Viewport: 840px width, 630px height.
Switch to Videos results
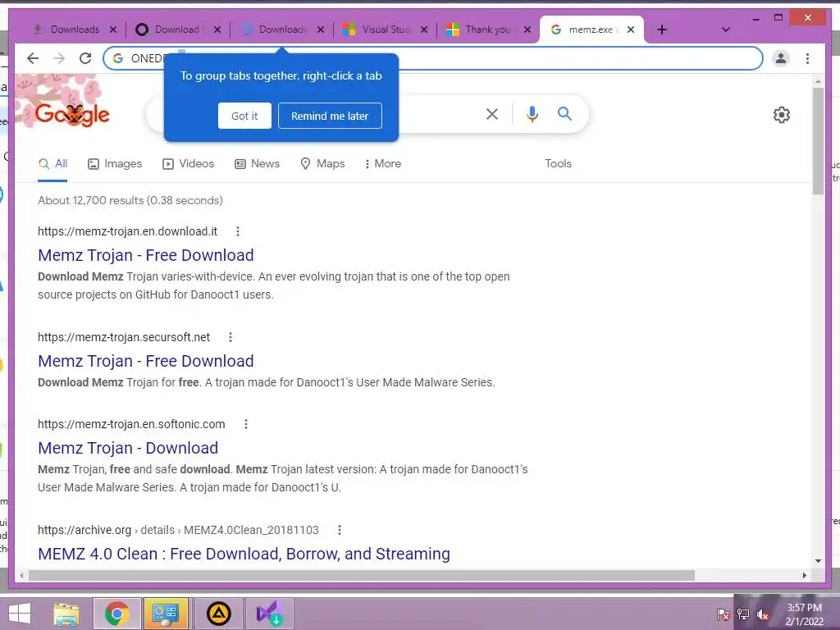click(x=188, y=163)
